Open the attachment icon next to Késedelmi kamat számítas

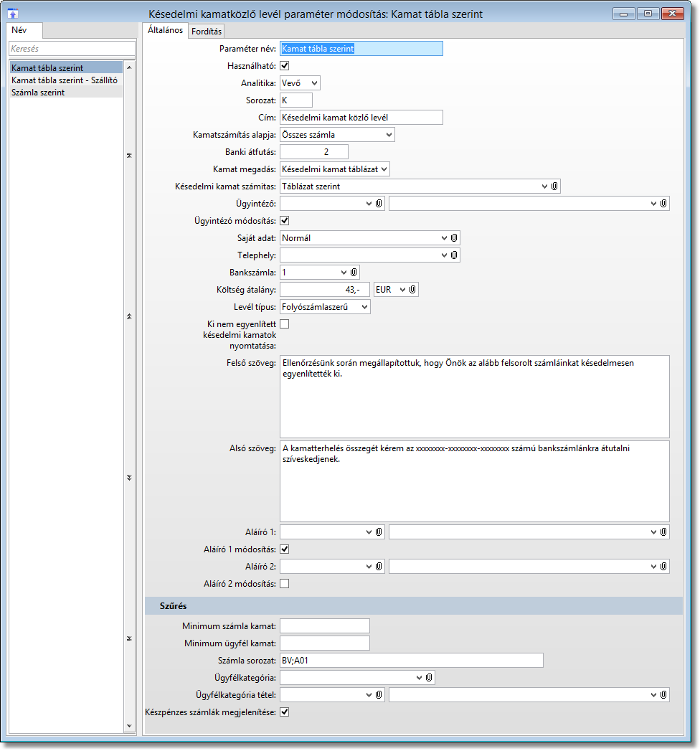[554, 186]
